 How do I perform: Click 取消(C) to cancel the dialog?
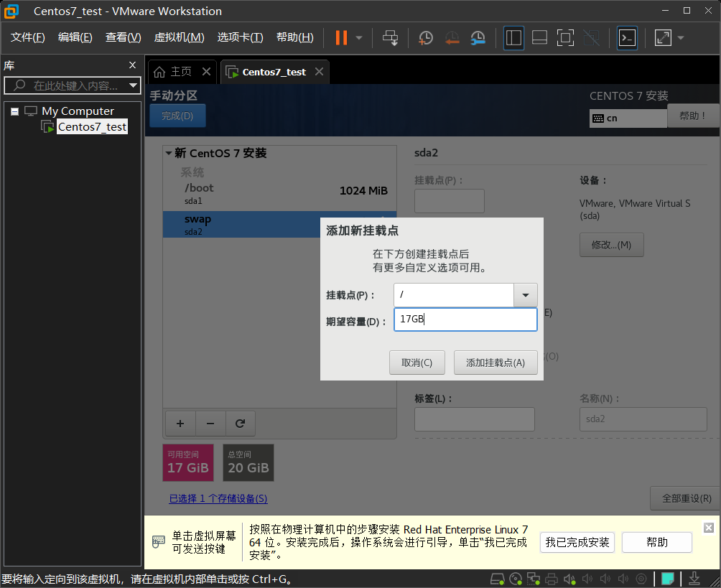coord(417,363)
